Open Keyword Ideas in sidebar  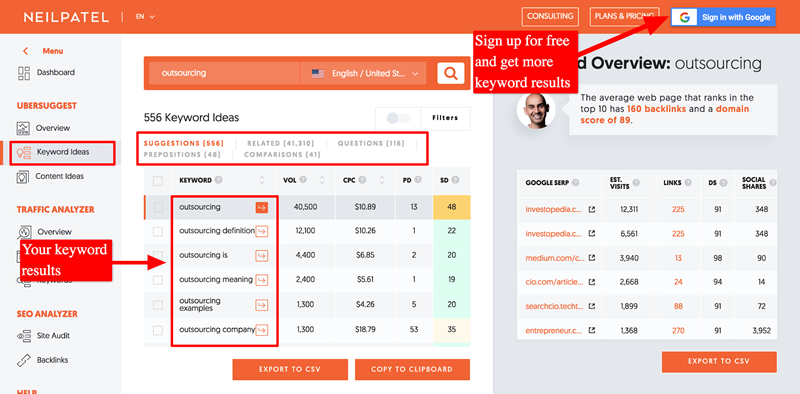[63, 152]
